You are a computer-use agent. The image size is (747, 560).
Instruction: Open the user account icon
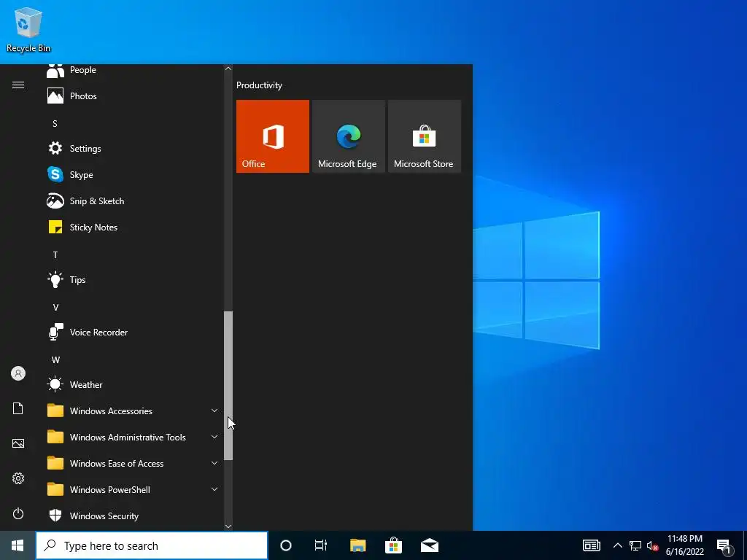tap(18, 373)
